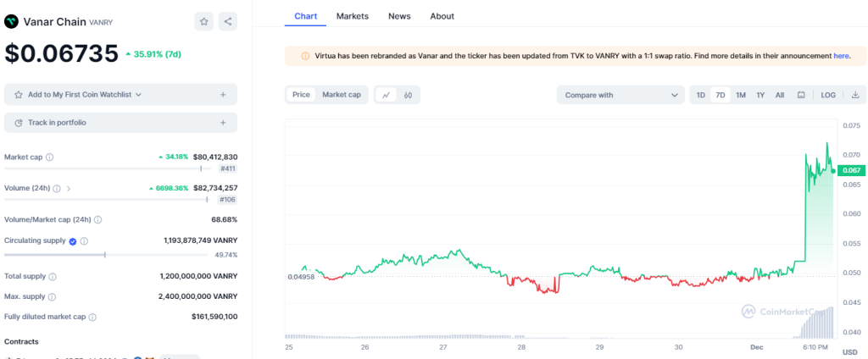Select the All time range
The image size is (868, 359).
point(780,95)
